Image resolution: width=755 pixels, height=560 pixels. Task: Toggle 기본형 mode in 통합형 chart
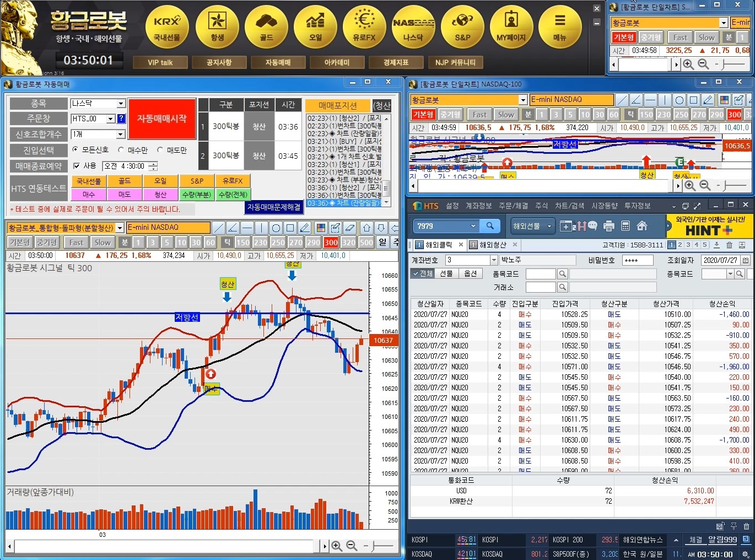click(x=20, y=243)
